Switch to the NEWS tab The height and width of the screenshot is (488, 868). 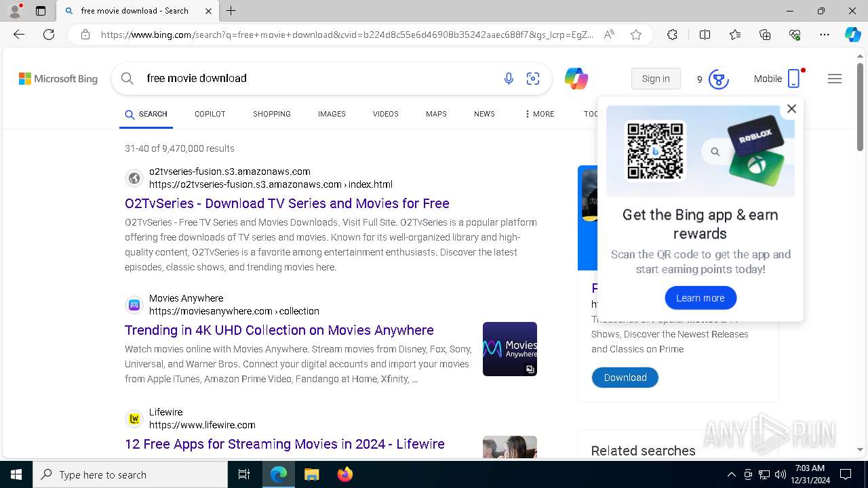(x=484, y=114)
